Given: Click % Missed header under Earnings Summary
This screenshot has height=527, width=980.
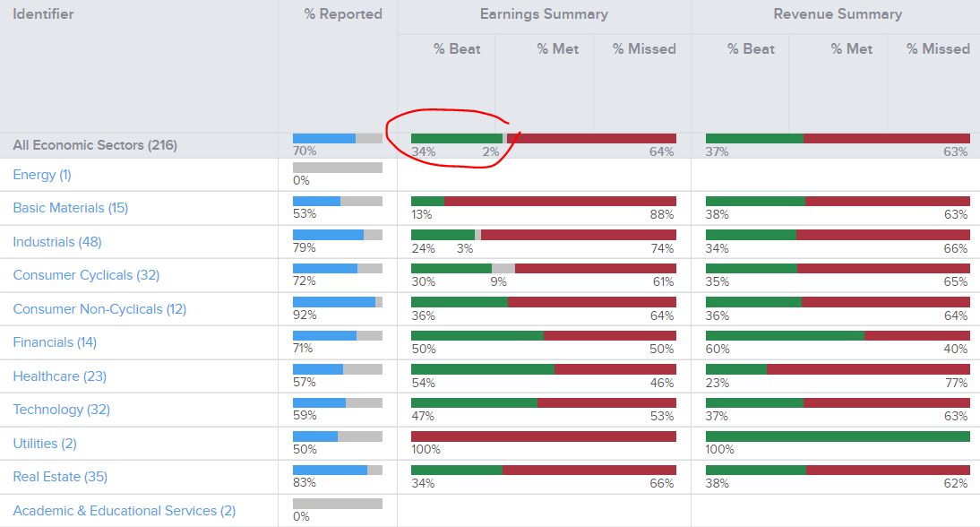Looking at the screenshot, I should click(644, 49).
